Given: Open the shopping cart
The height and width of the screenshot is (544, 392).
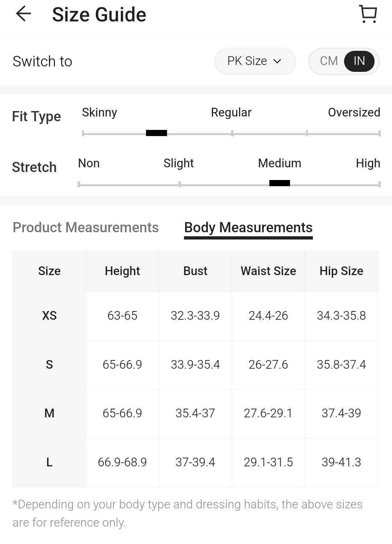Looking at the screenshot, I should [368, 14].
